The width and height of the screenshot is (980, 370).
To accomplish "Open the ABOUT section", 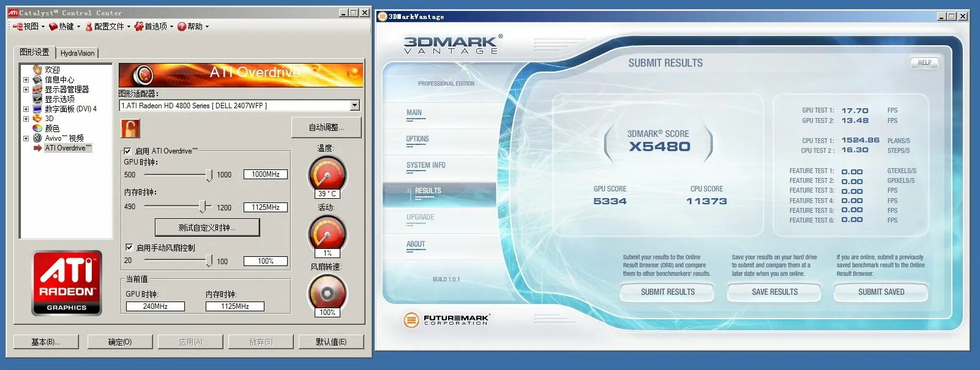I will (416, 244).
